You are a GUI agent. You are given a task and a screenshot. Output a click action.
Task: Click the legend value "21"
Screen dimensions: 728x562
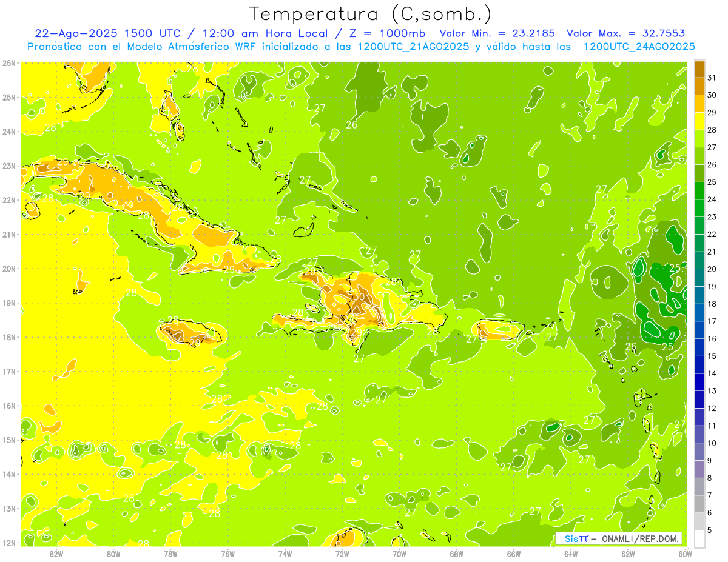coord(712,252)
